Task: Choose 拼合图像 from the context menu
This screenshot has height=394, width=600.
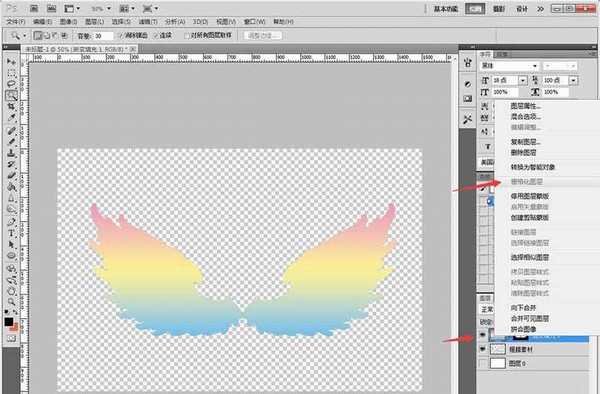Action: tap(523, 329)
